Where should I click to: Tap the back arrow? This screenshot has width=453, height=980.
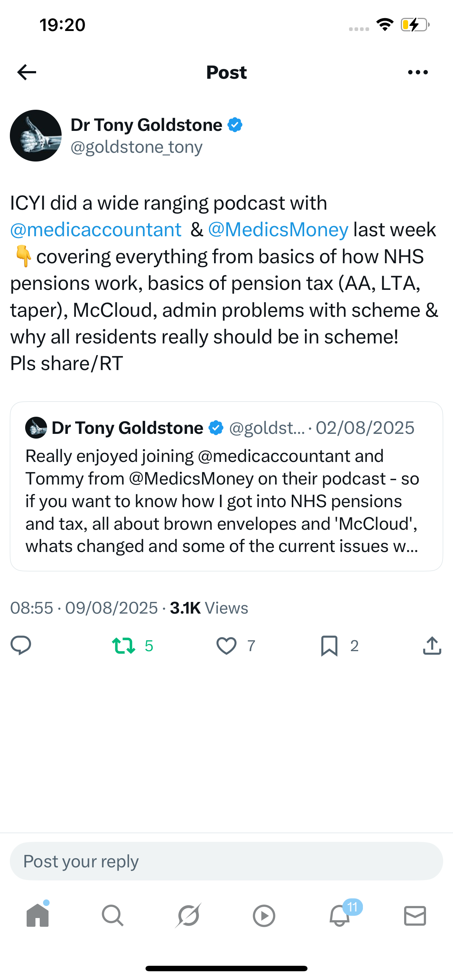27,72
